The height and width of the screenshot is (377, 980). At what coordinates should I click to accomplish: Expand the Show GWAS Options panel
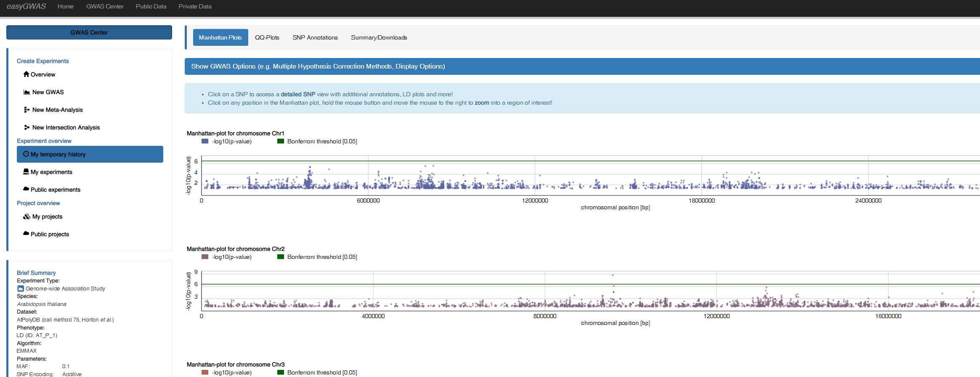pyautogui.click(x=318, y=66)
